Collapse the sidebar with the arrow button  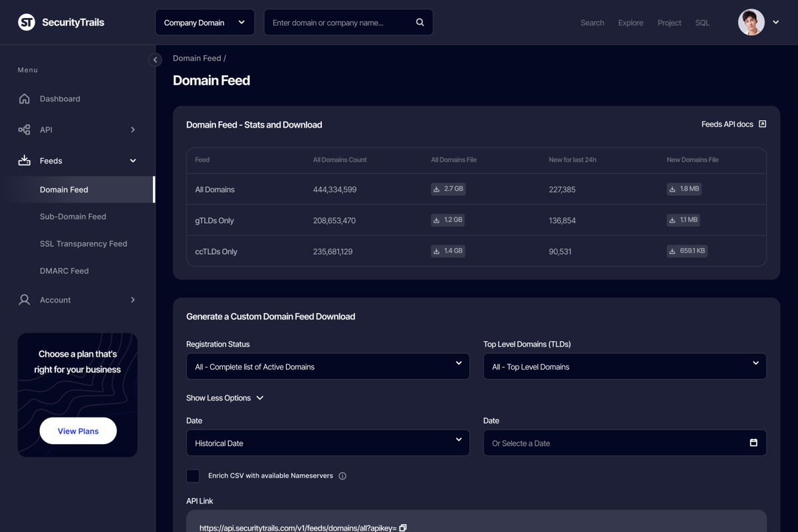[x=155, y=60]
